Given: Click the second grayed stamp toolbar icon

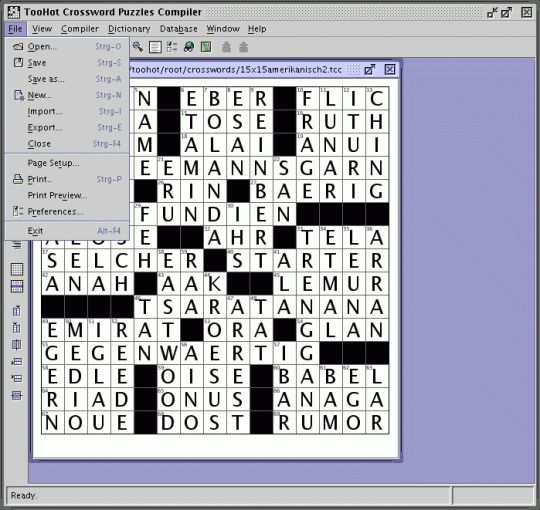Looking at the screenshot, I should 243,47.
